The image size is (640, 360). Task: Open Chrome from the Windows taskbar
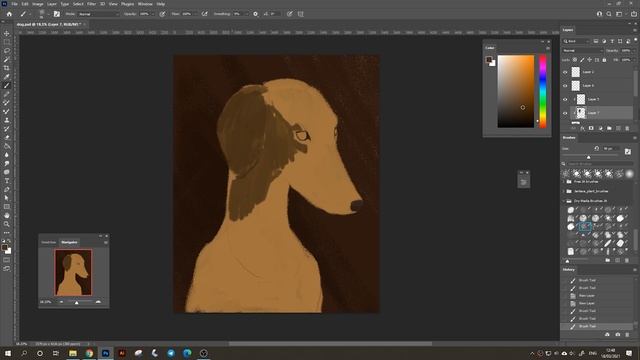pos(89,353)
